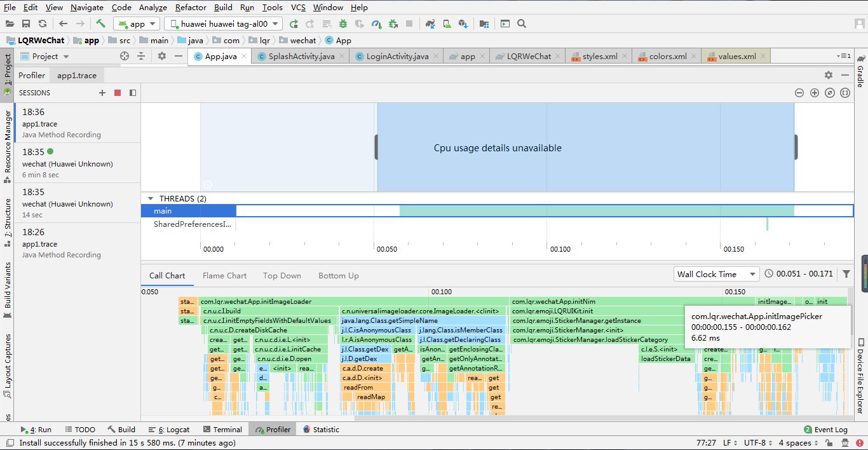Start a new profiling session with plus icon
The height and width of the screenshot is (450, 868).
pyautogui.click(x=102, y=93)
